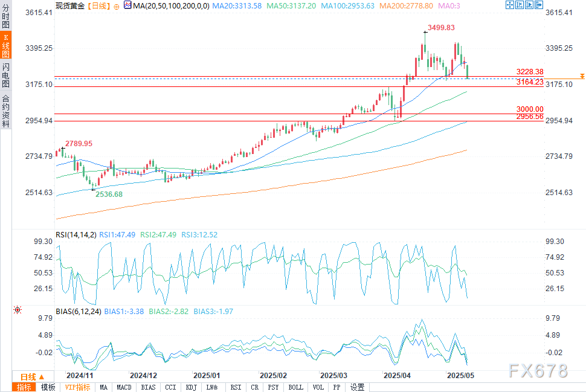Click the 【日线】 period label in chart title
This screenshot has height=392, width=586.
[x=97, y=5]
